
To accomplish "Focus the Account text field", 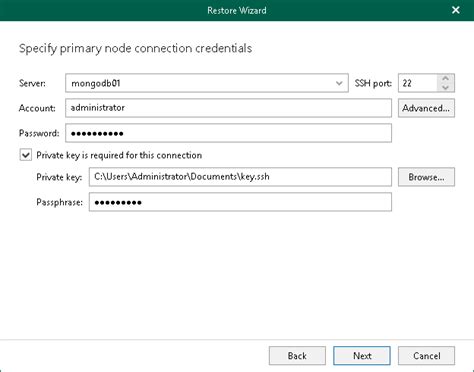I will [228, 108].
